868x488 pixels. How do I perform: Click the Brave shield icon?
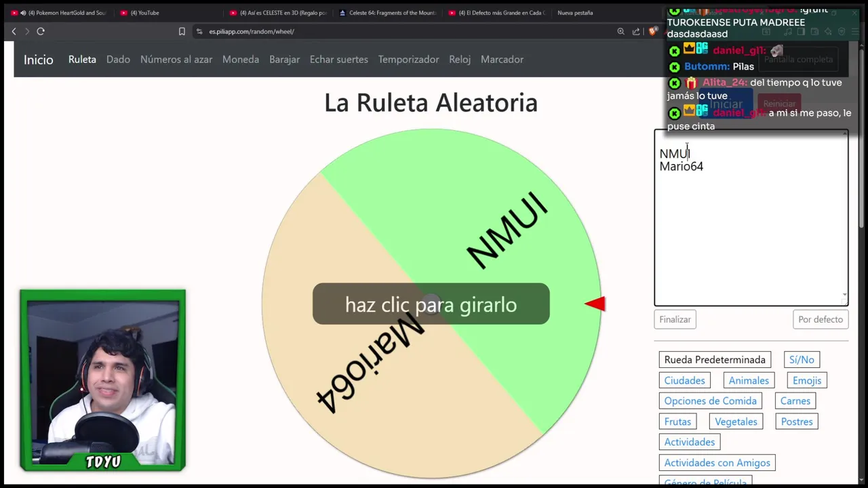(x=653, y=31)
